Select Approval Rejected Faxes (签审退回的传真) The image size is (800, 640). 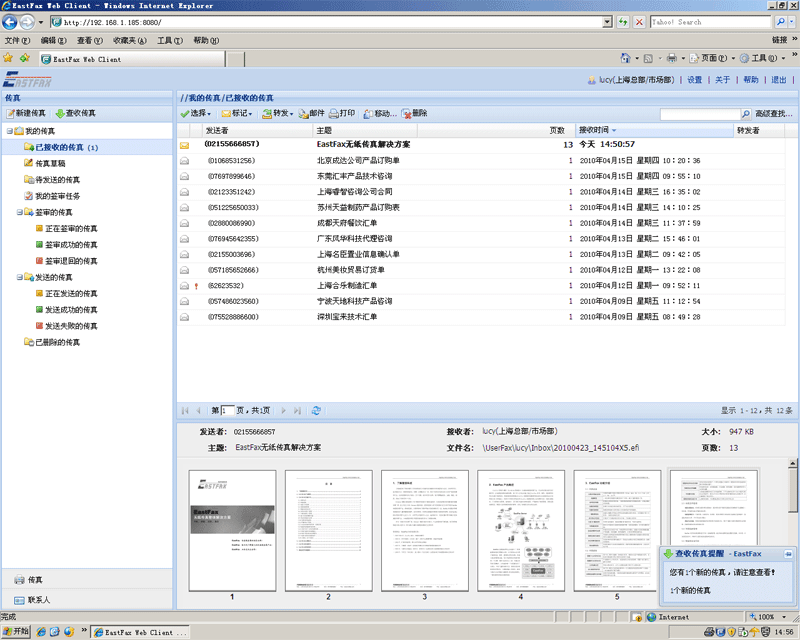tap(66, 261)
